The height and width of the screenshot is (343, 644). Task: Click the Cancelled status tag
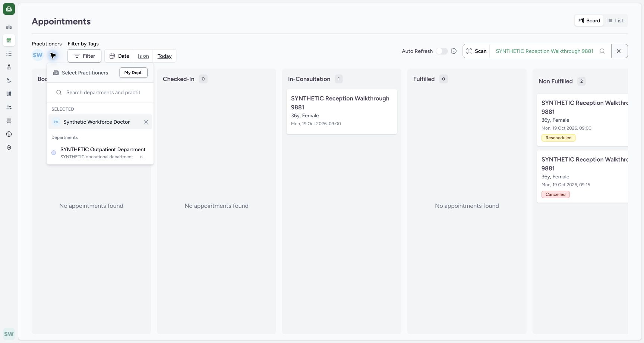coord(555,194)
